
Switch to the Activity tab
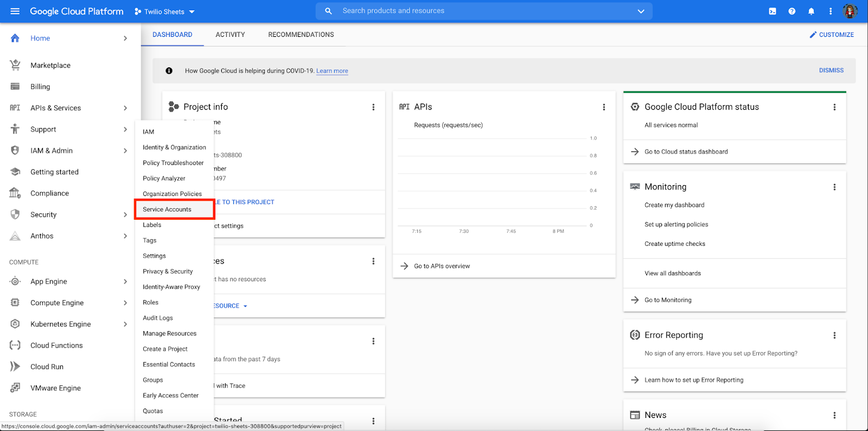click(230, 35)
